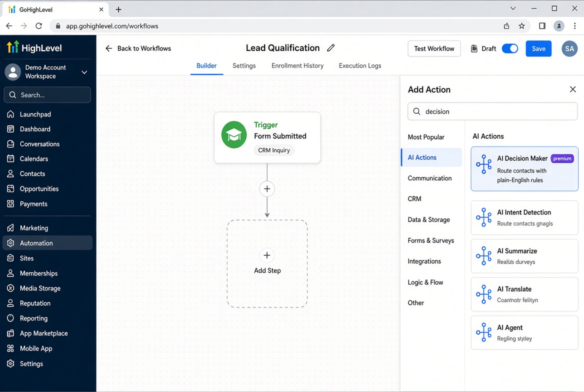
Task: Reload the page in browser
Action: click(38, 26)
